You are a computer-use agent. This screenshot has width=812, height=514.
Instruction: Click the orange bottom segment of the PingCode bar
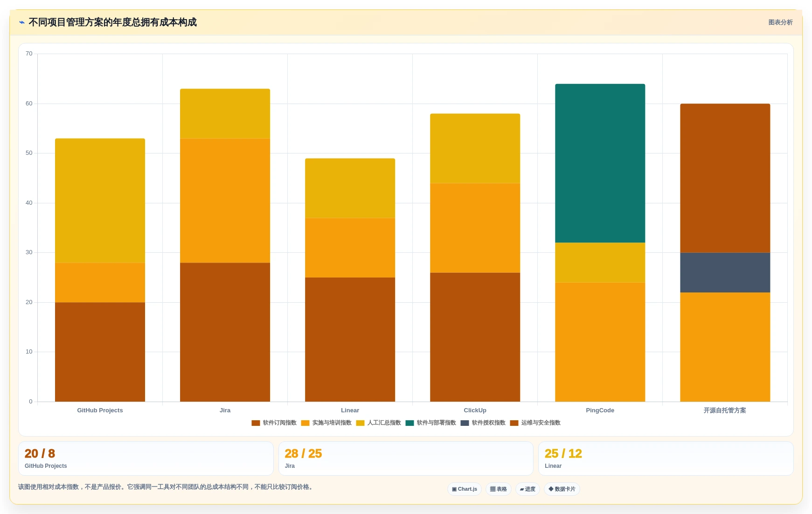600,342
